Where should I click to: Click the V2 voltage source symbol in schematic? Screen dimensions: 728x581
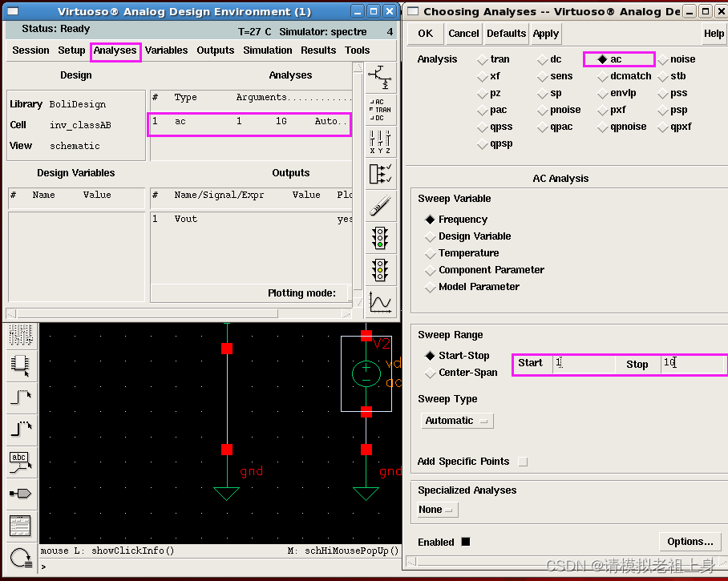click(366, 373)
